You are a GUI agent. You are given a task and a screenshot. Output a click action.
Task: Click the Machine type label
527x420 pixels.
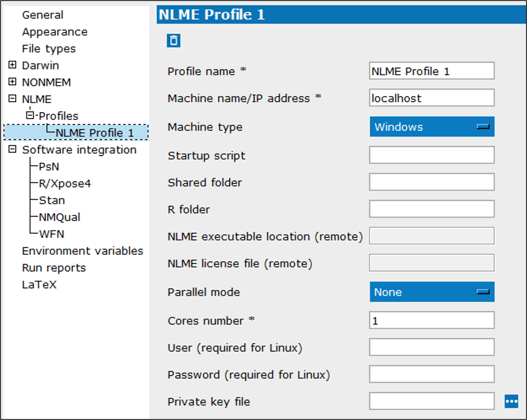tap(205, 127)
